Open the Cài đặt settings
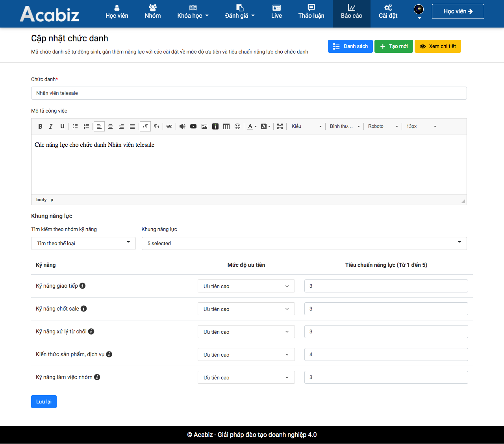Image resolution: width=504 pixels, height=444 pixels. (388, 11)
